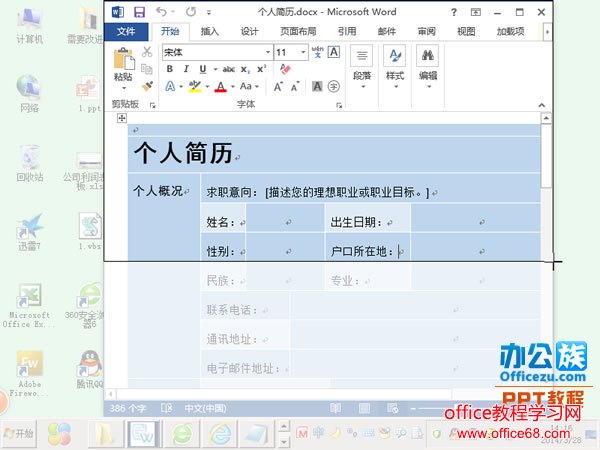Click the 求职意向 placeholder text
This screenshot has width=600, height=450.
[x=347, y=192]
